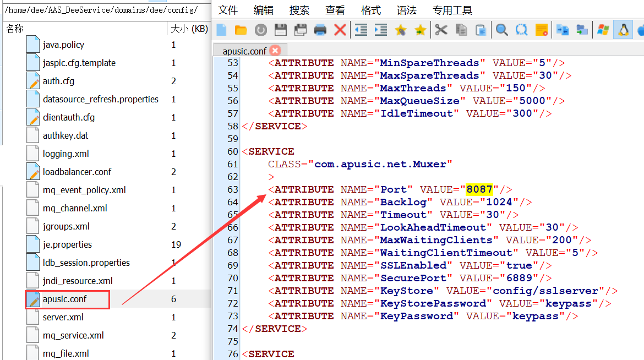Click the highlighted 8087 port value
Viewport: 644px width, 360px height.
pyautogui.click(x=479, y=189)
